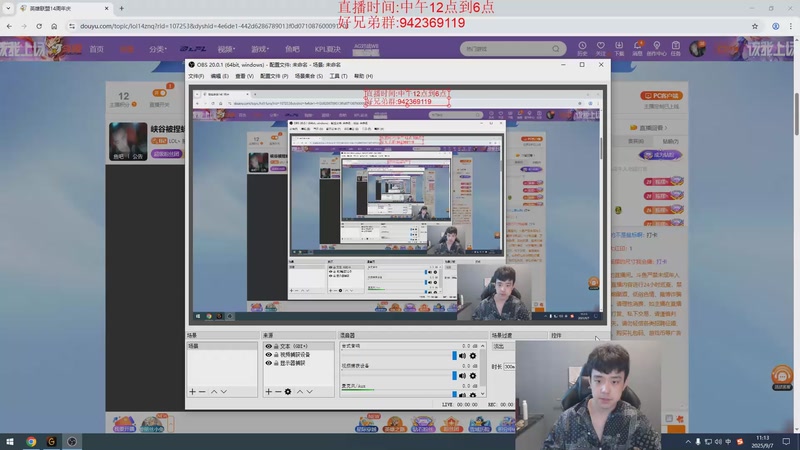800x450 pixels.
Task: Toggle the lock on the 显示器捕获 source
Action: pos(276,363)
